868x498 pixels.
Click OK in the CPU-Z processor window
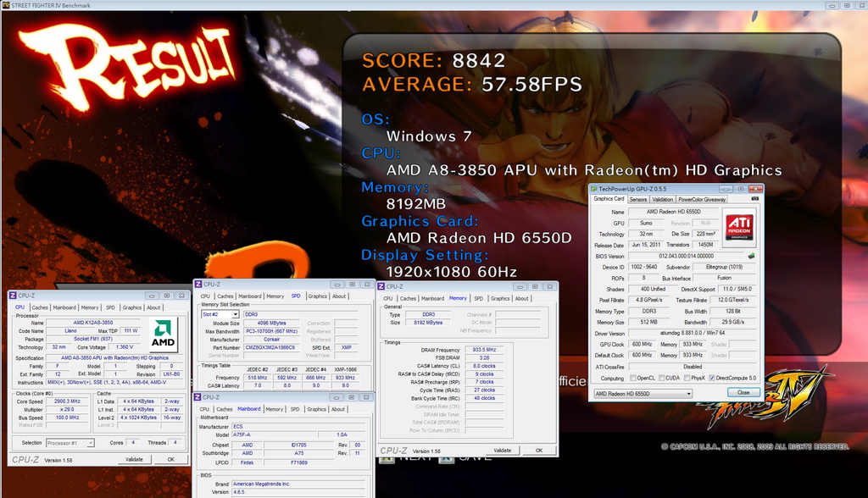pos(171,459)
